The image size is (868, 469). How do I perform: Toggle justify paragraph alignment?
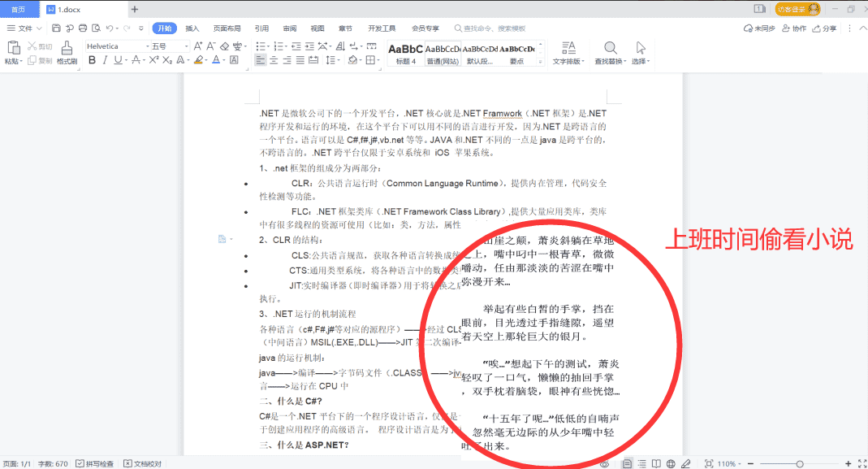pyautogui.click(x=300, y=60)
